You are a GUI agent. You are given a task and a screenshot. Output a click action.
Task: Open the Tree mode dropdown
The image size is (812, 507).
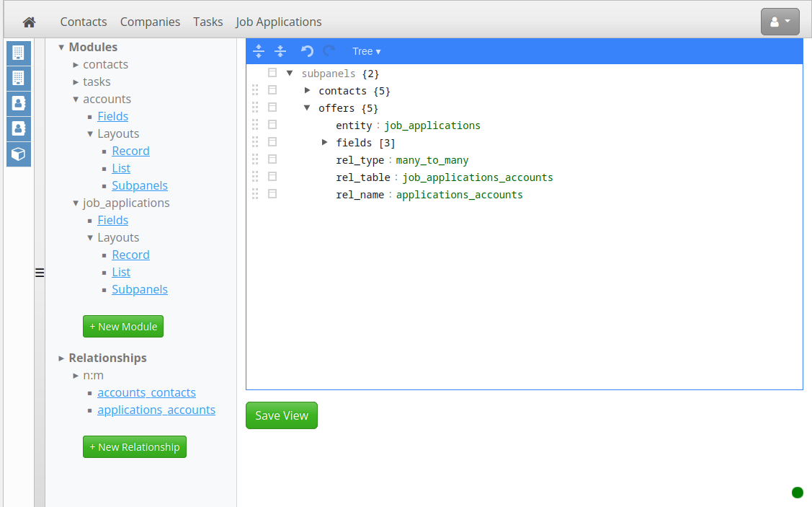click(366, 51)
